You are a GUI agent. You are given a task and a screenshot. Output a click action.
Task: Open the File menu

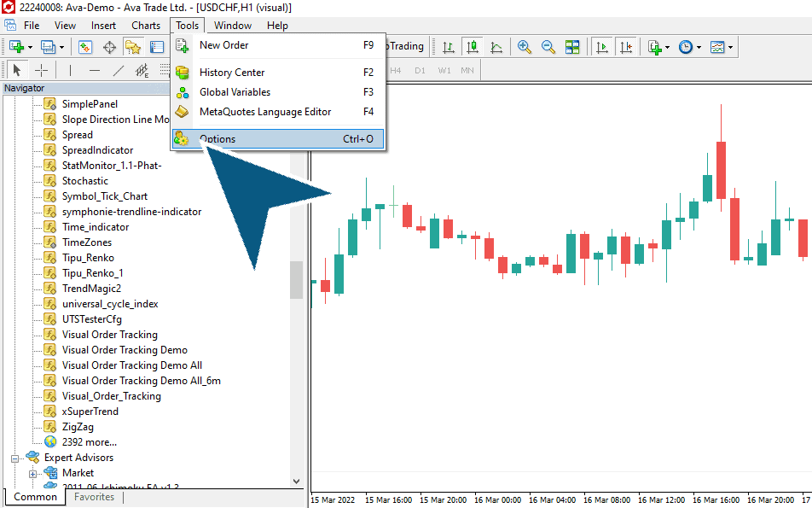pyautogui.click(x=32, y=26)
